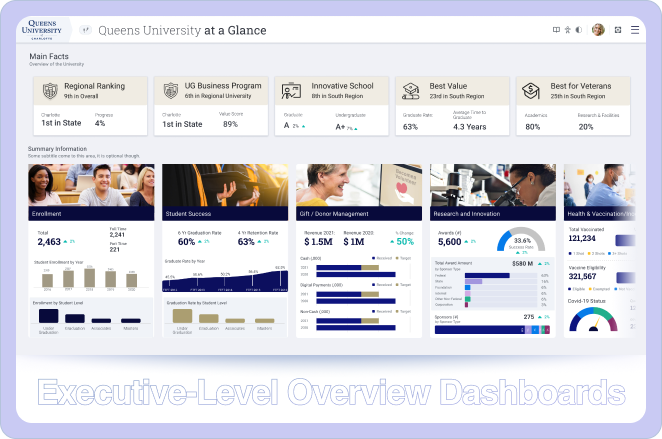662x439 pixels.
Task: Open the hamburger menu in the header
Action: tap(635, 30)
